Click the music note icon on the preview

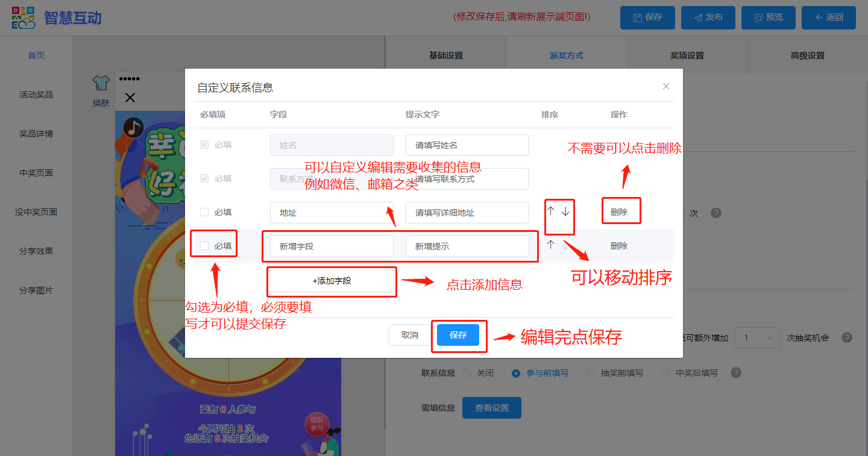[133, 127]
